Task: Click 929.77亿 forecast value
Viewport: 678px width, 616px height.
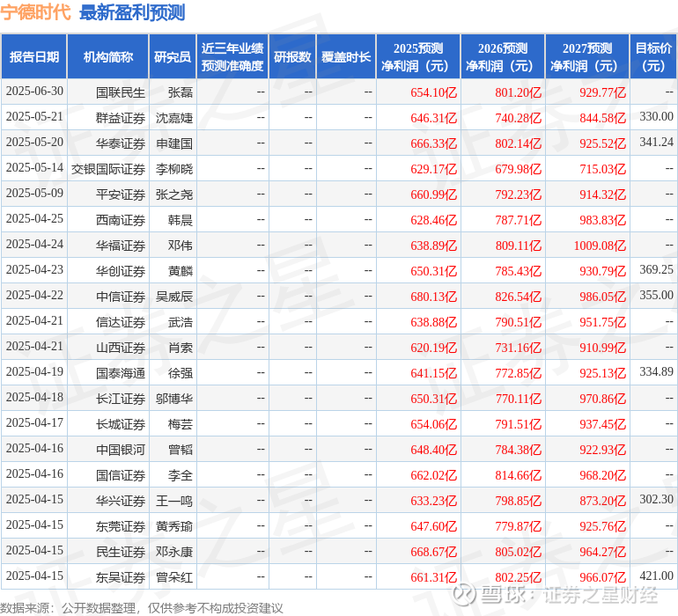Action: pyautogui.click(x=603, y=92)
